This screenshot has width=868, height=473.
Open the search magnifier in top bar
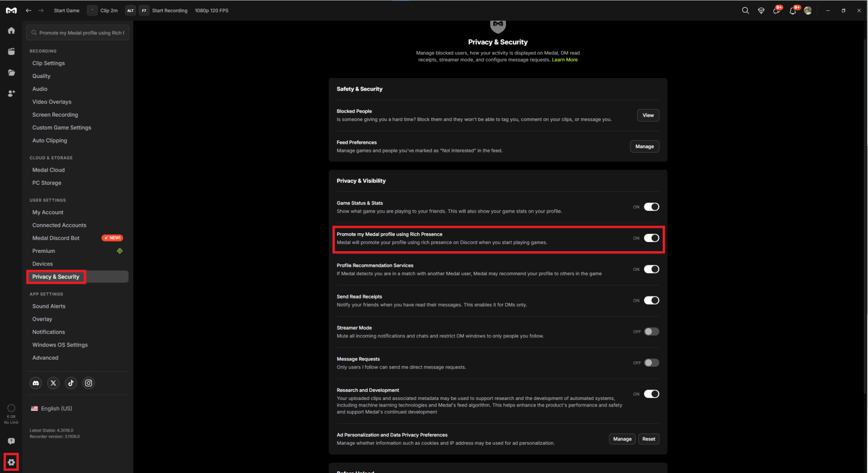tap(745, 10)
